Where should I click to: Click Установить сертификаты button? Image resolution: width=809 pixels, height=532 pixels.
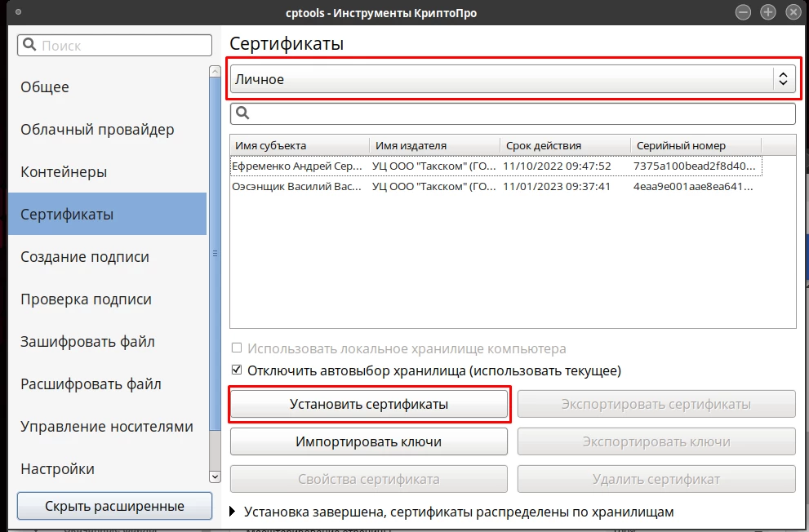point(369,404)
